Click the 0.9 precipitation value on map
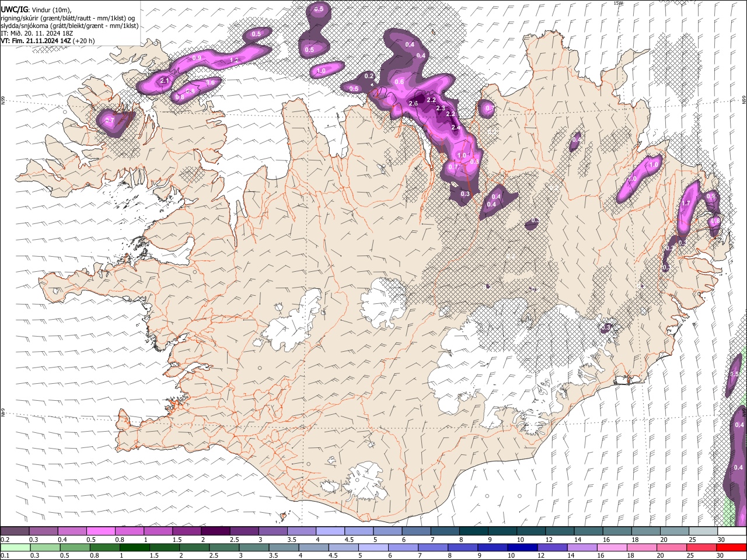Screen dimensions: 747x560 pyautogui.click(x=197, y=58)
